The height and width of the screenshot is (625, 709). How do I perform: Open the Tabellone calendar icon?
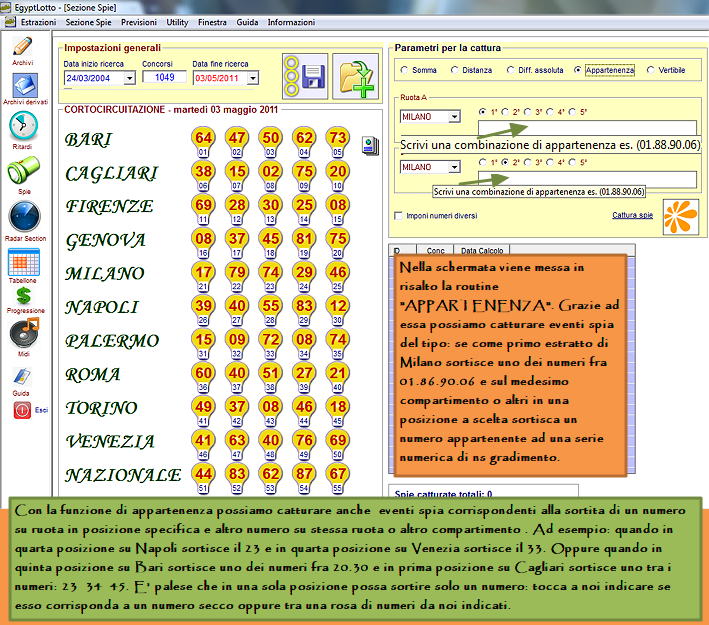point(24,262)
